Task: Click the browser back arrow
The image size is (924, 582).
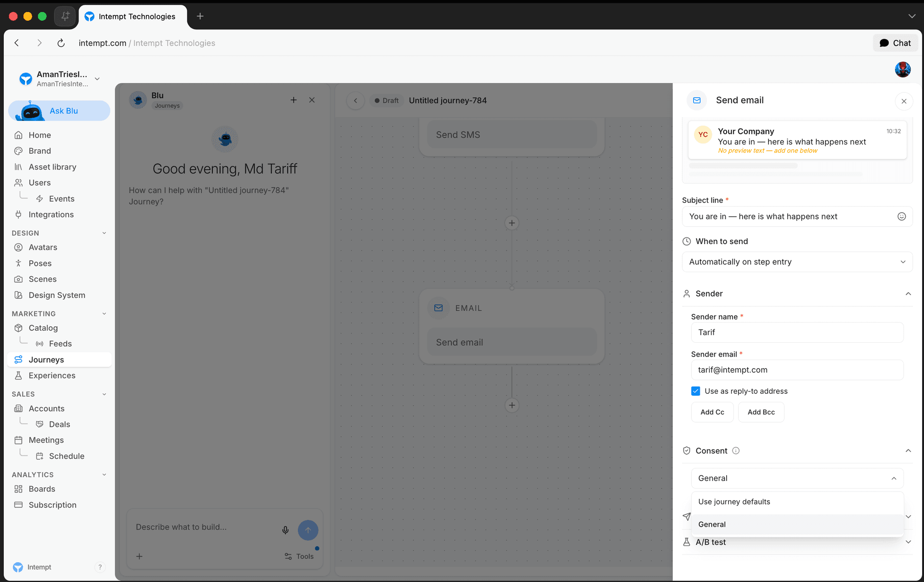Action: (17, 43)
